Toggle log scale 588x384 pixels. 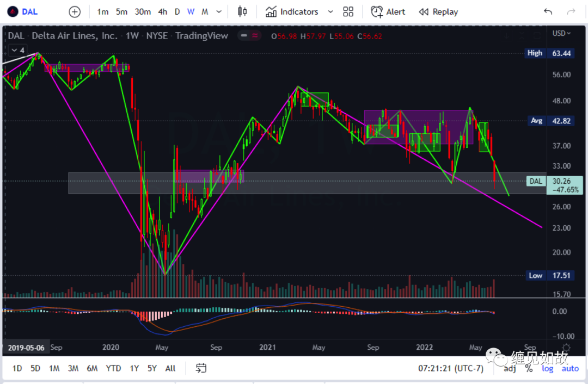547,369
